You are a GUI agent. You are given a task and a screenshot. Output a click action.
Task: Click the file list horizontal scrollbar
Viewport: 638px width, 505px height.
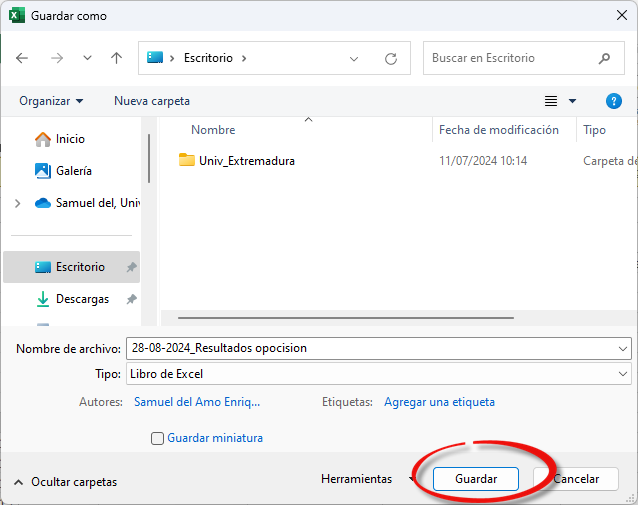(x=346, y=317)
